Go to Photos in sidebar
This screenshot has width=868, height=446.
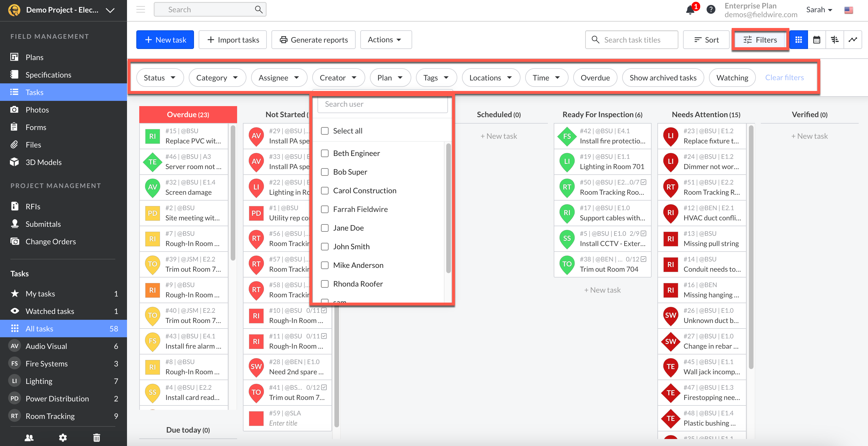coord(37,110)
